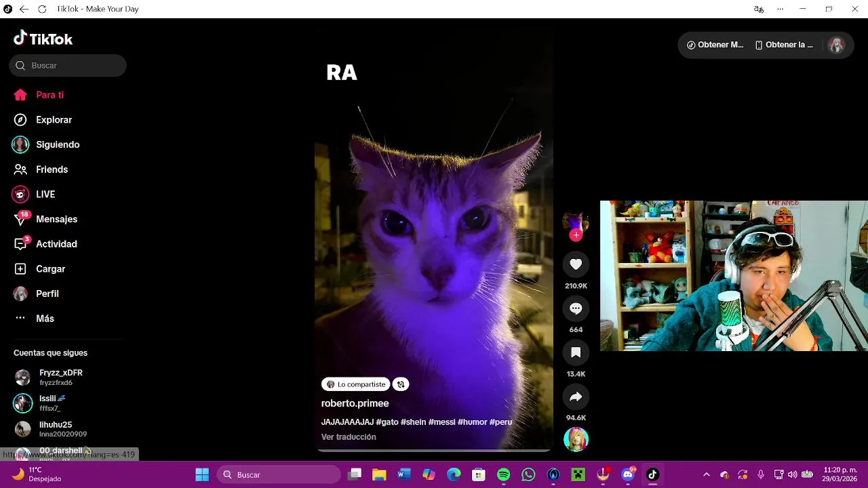868x488 pixels.
Task: Open WhatsApp from the taskbar
Action: pyautogui.click(x=528, y=474)
